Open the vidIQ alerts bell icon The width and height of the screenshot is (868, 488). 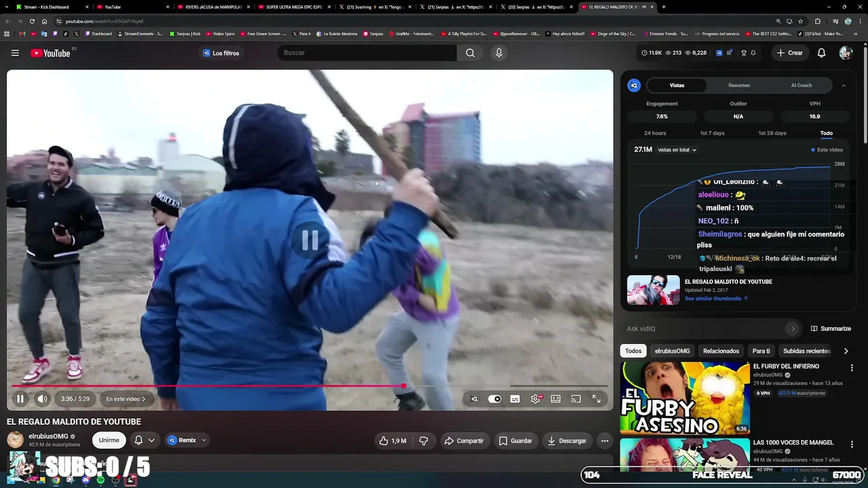753,53
